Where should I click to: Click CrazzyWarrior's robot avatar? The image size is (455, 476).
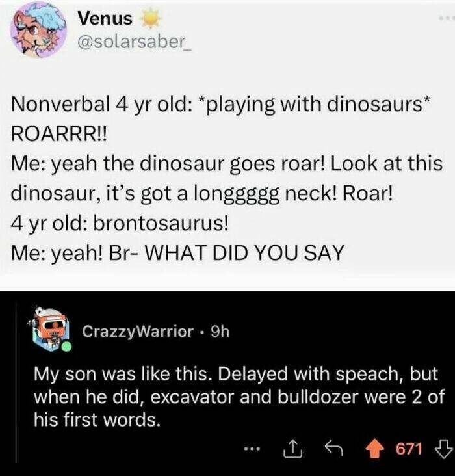49,326
